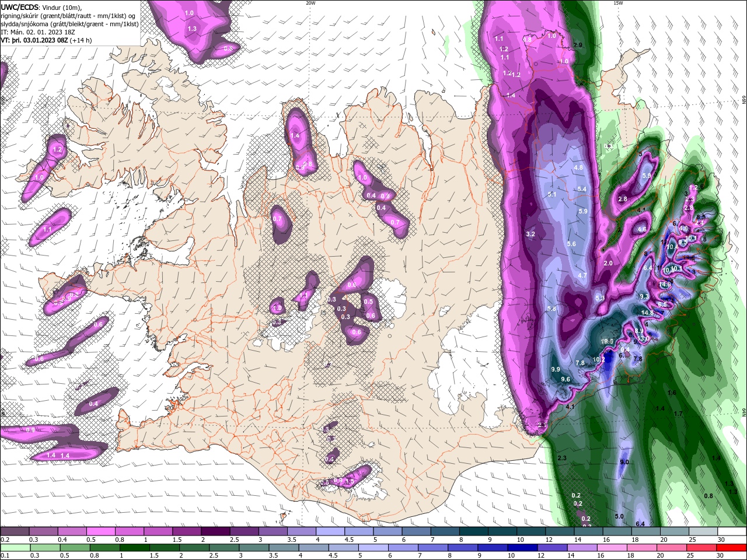Click the '9.9' precipitation value
Image resolution: width=747 pixels, height=560 pixels.
pyautogui.click(x=556, y=369)
